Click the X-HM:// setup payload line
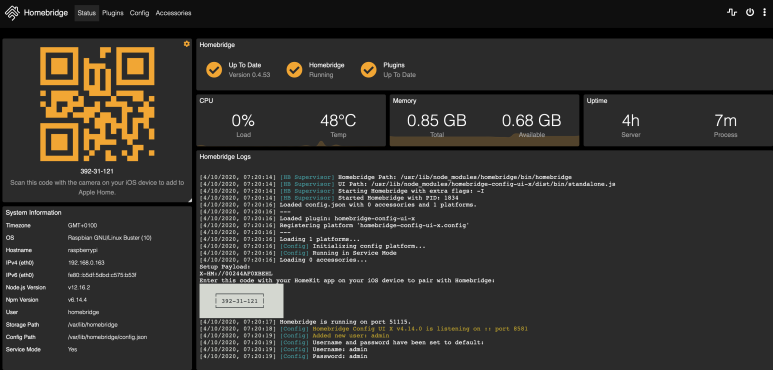Screen dimensions: 773x370 236,273
